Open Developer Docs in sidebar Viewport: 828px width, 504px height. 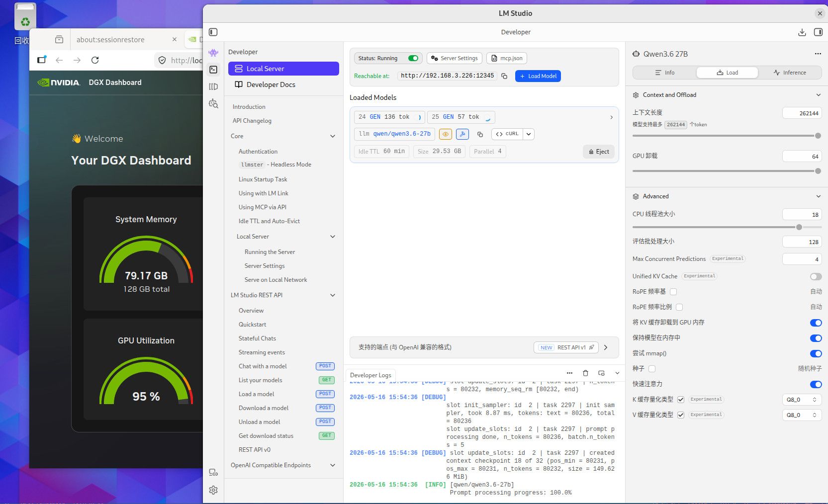coord(283,84)
